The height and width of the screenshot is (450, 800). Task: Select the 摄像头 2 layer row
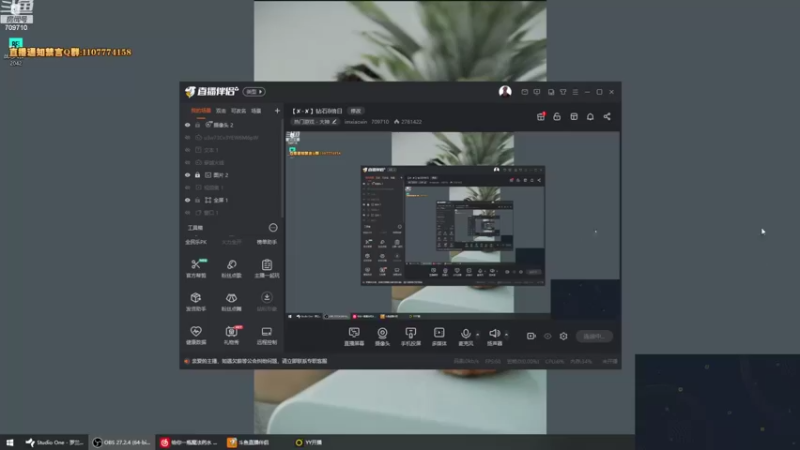232,125
